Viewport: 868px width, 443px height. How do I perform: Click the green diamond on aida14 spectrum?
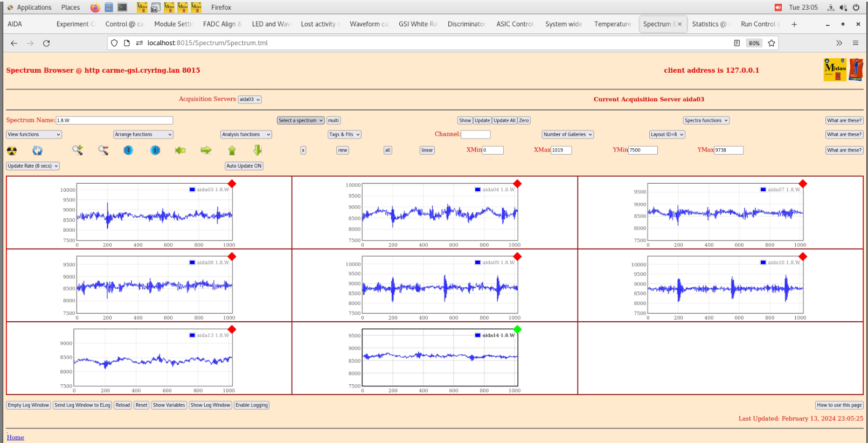click(518, 329)
